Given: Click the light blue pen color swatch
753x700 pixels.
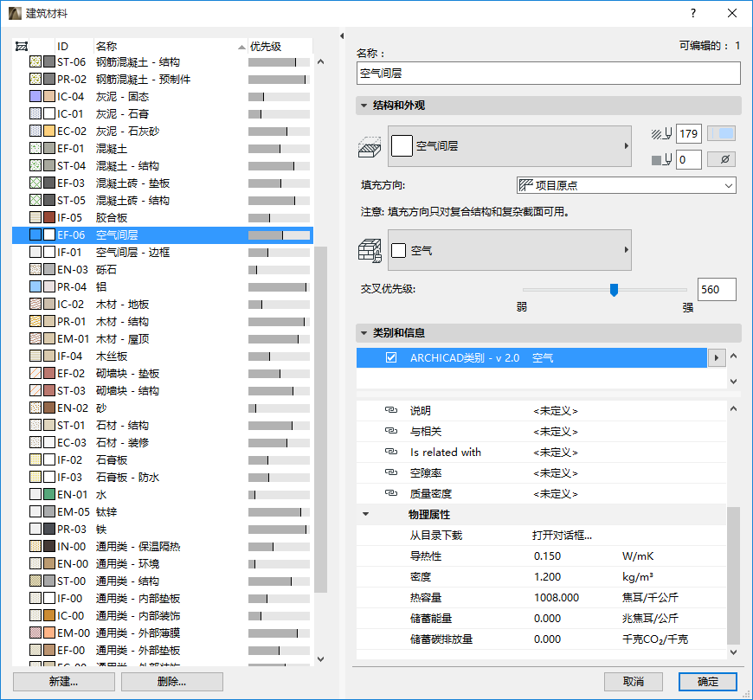Looking at the screenshot, I should 721,133.
